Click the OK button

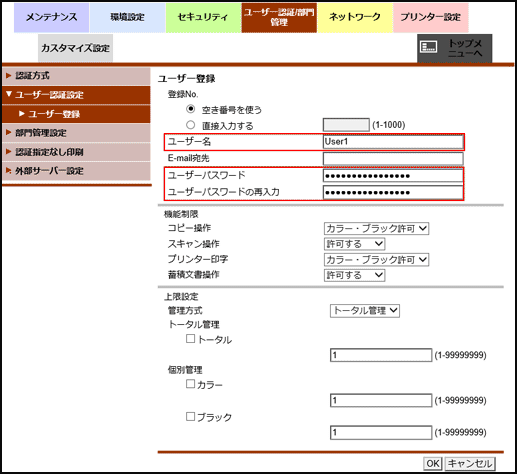[433, 463]
